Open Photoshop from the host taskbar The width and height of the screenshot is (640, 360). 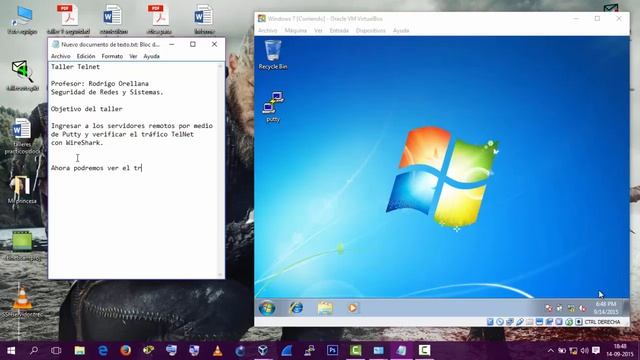[x=332, y=351]
